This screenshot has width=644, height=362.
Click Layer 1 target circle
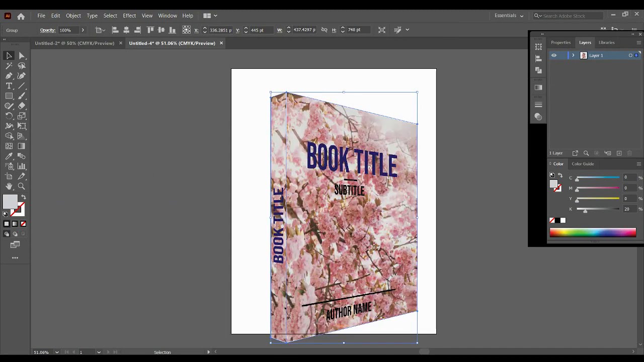(x=630, y=55)
